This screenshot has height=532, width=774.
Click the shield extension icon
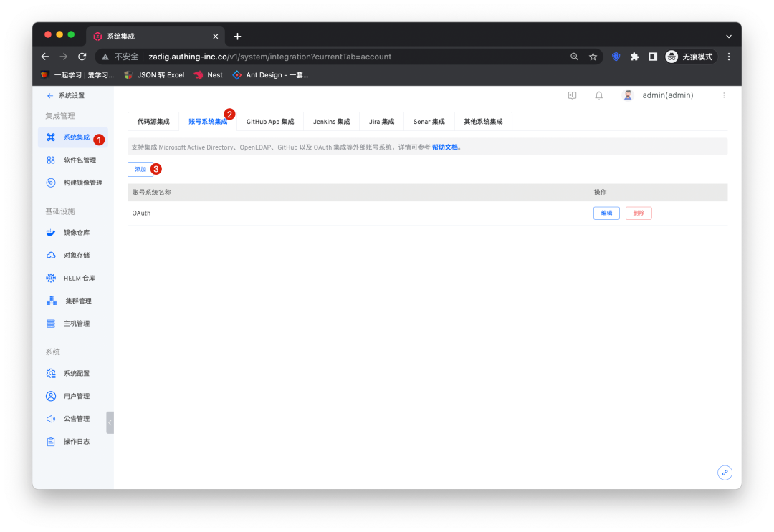pyautogui.click(x=616, y=57)
